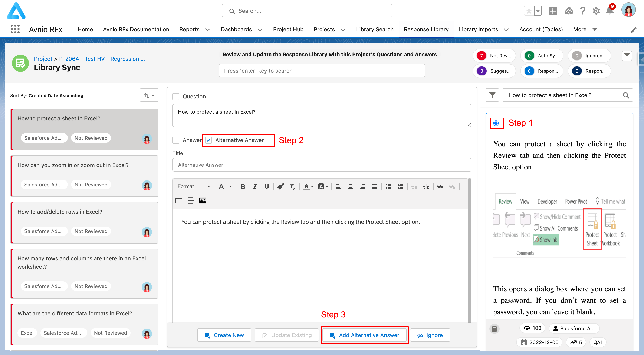Click the Press enter key search field
Screen dimensions: 644x355
point(322,71)
